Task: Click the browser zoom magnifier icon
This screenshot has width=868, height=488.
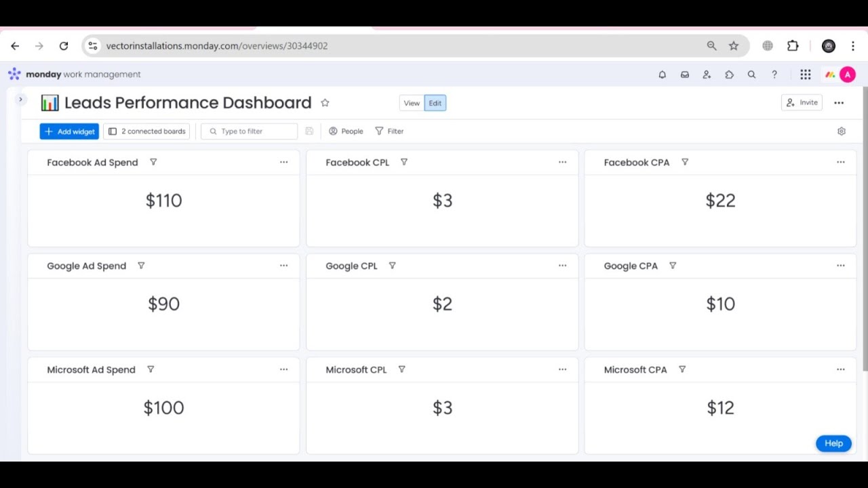Action: 711,46
